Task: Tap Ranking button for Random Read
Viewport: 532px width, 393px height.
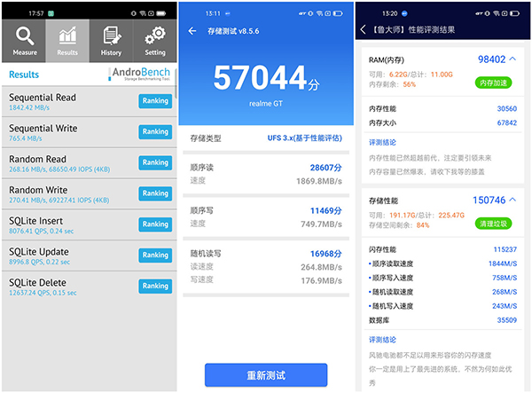Action: (155, 163)
